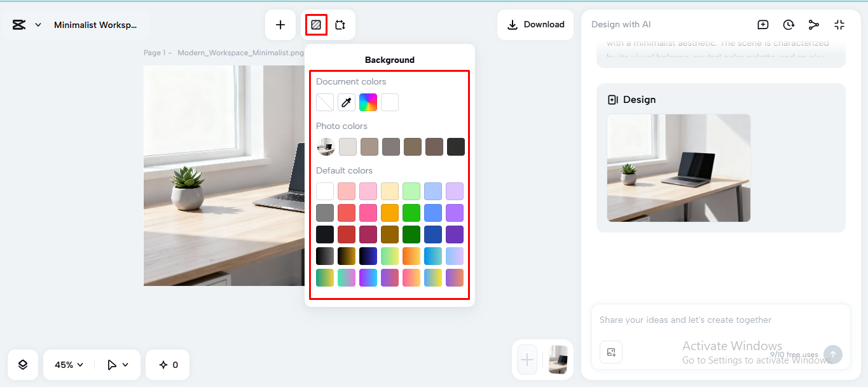Screen dimensions: 868x387
Task: Select the green-to-yellow gradient swatch
Action: 325,278
